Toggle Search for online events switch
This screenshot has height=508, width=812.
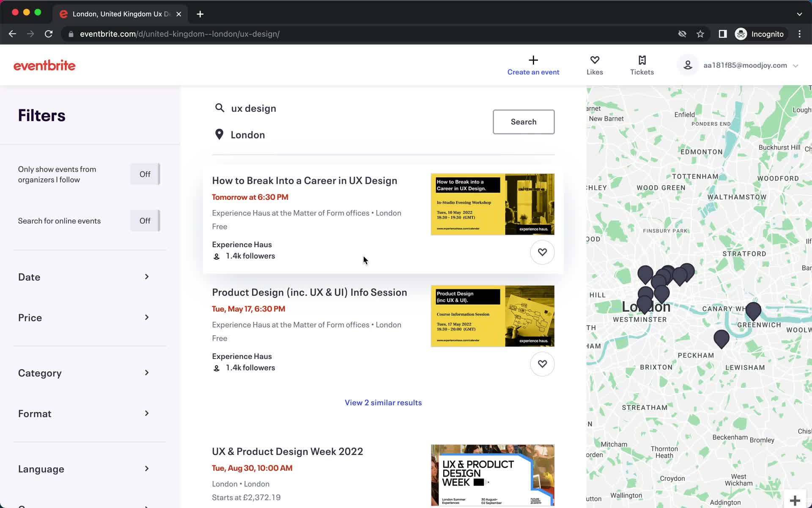[144, 221]
